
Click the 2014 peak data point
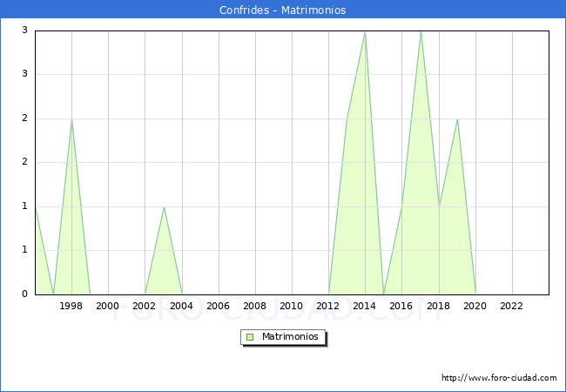pos(366,31)
